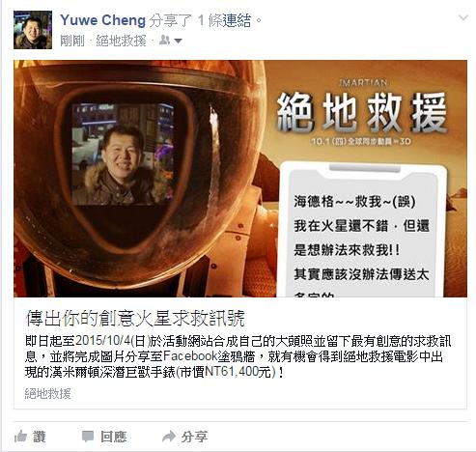Click the 讚 Like button text
The height and width of the screenshot is (452, 476).
[x=40, y=437]
